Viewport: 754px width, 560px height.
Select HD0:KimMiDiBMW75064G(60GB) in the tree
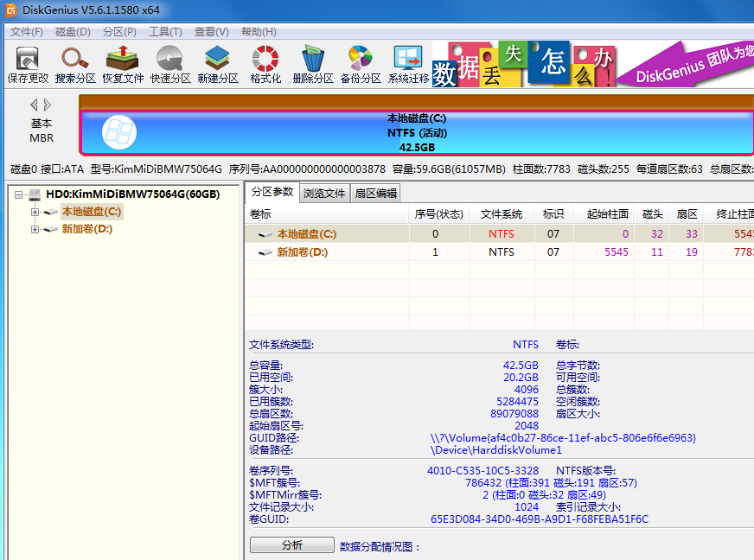[x=132, y=194]
